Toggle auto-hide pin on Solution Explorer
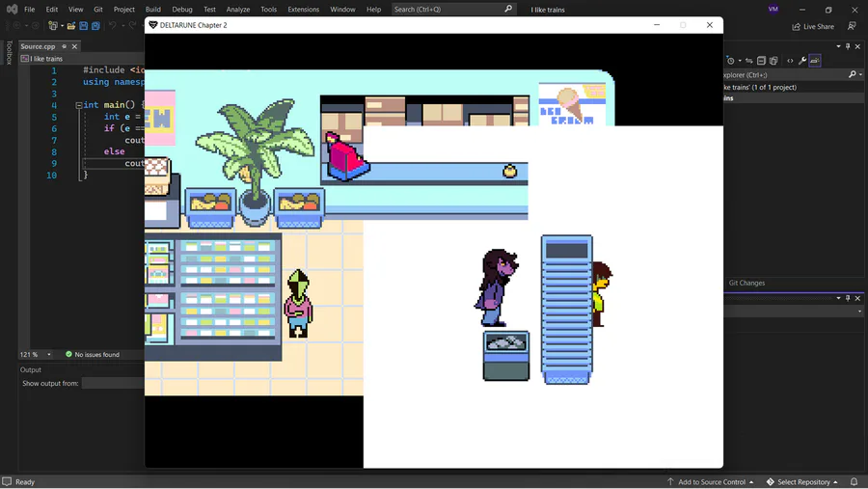This screenshot has width=868, height=489. 848,46
